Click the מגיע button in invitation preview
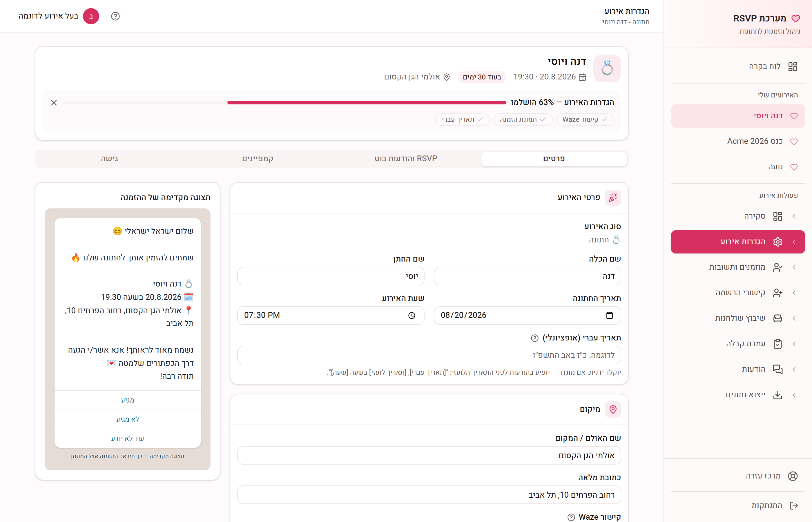Viewport: 812px width, 522px height. [x=127, y=400]
